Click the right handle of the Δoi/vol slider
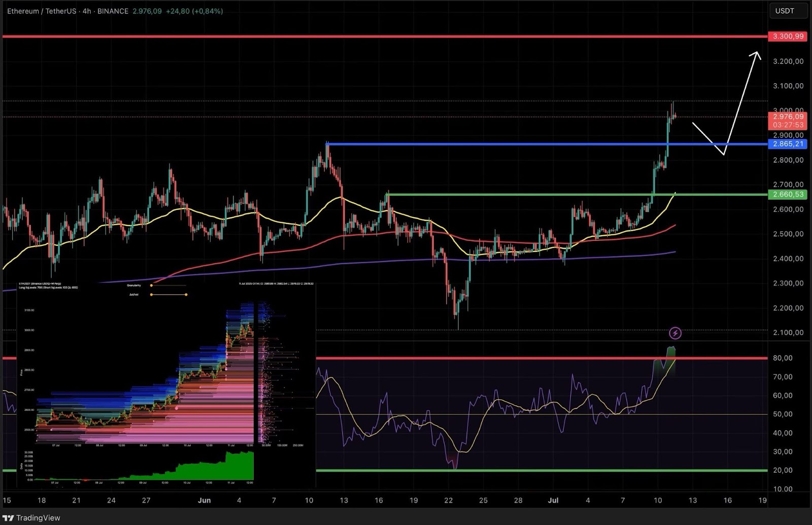The height and width of the screenshot is (525, 812). (x=186, y=295)
